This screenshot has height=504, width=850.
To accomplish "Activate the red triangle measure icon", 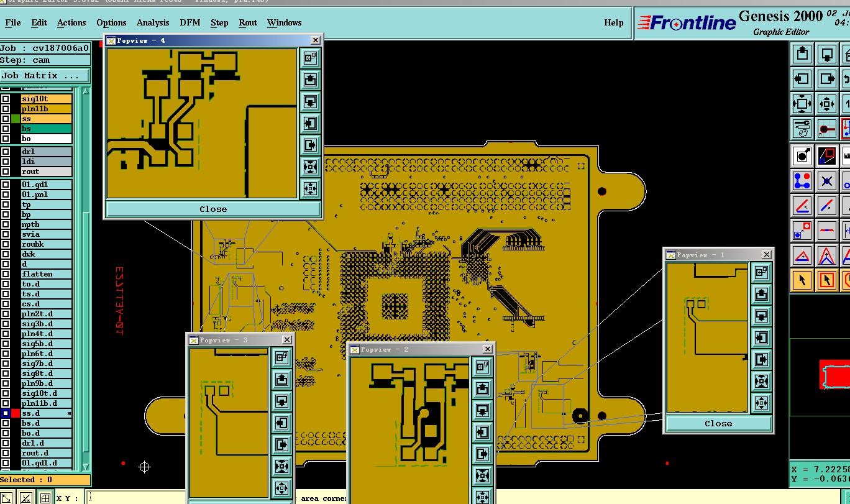I will click(x=802, y=255).
